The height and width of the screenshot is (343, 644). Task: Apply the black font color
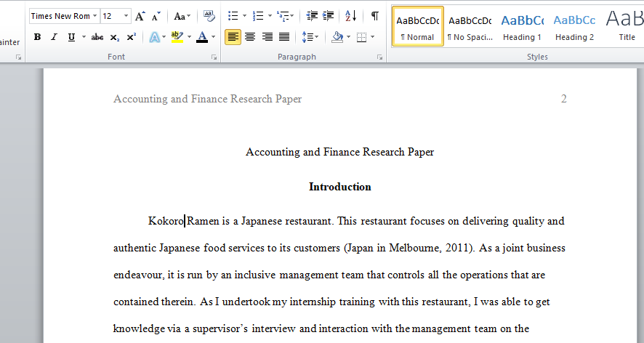coord(202,37)
